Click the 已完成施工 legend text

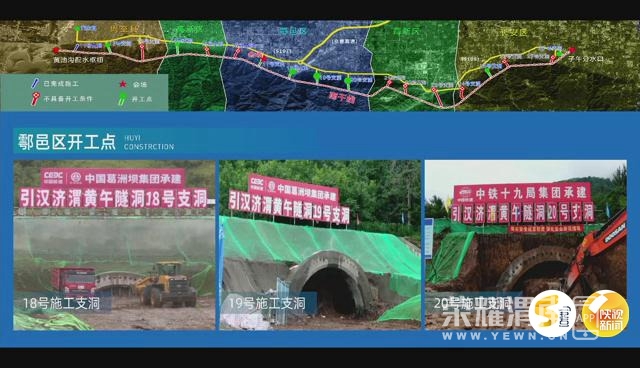click(61, 84)
